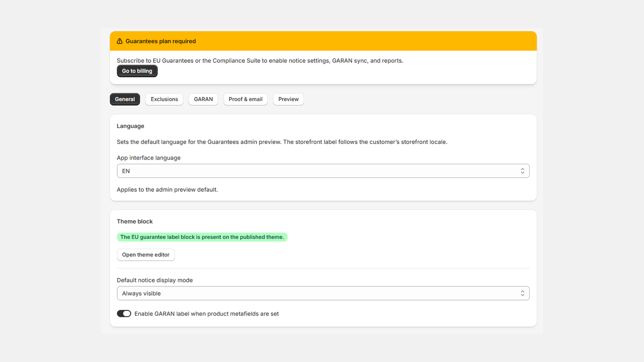Viewport: 644px width, 362px height.
Task: Click the Theme block section heading
Action: pyautogui.click(x=135, y=222)
